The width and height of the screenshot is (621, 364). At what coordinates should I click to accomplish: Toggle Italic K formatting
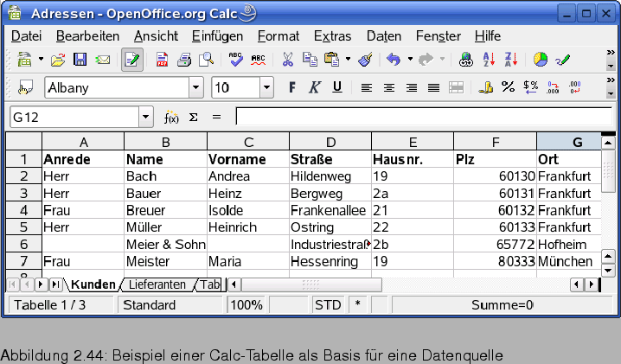(x=315, y=87)
